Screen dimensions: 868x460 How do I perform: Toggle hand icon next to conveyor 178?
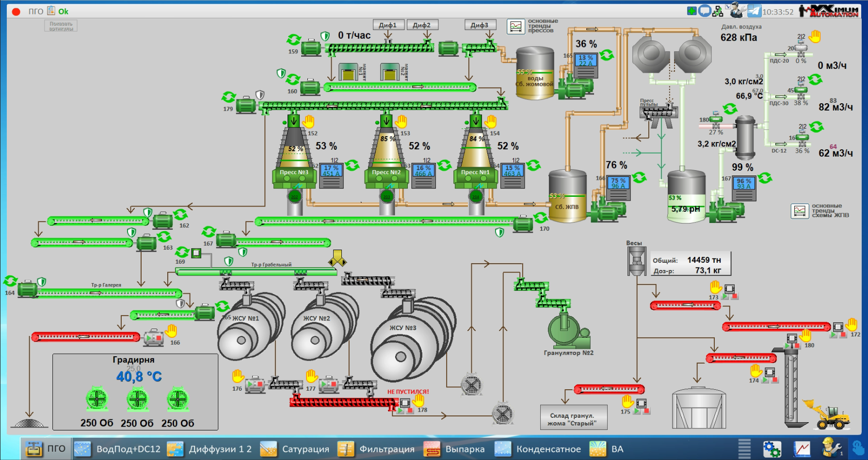(418, 400)
